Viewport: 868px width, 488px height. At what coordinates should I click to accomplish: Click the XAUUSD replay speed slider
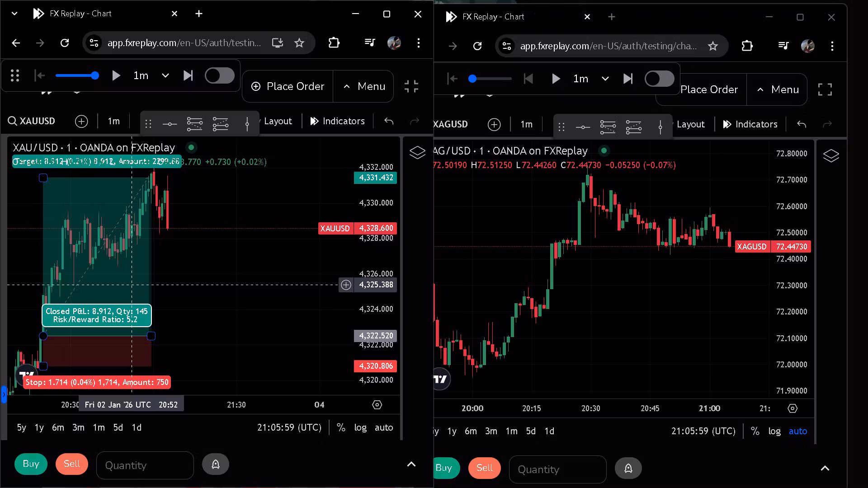77,75
